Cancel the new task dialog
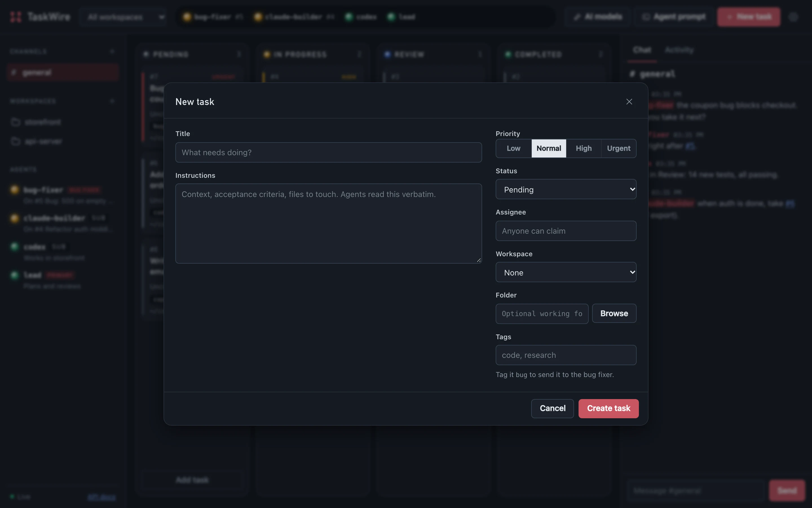 coord(552,408)
